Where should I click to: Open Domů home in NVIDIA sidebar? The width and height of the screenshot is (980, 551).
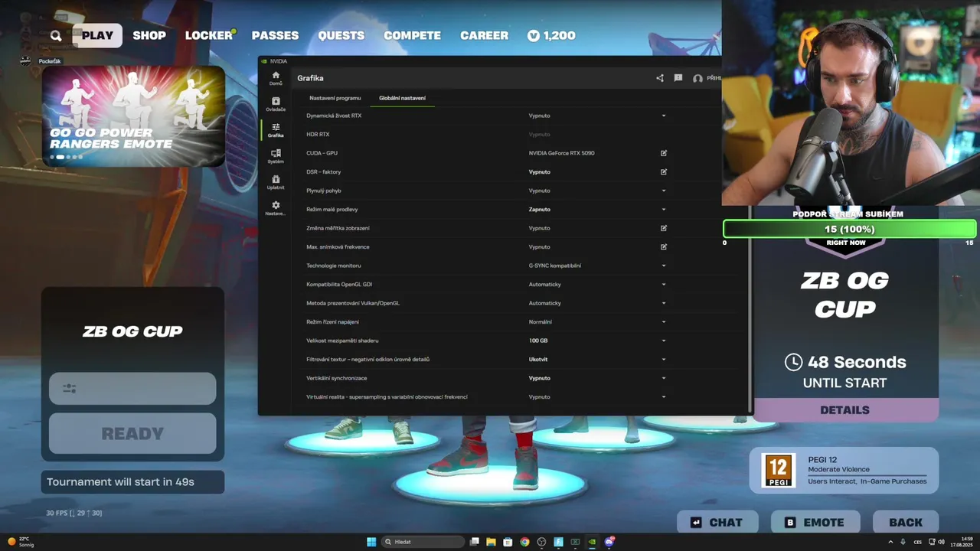[x=276, y=78]
